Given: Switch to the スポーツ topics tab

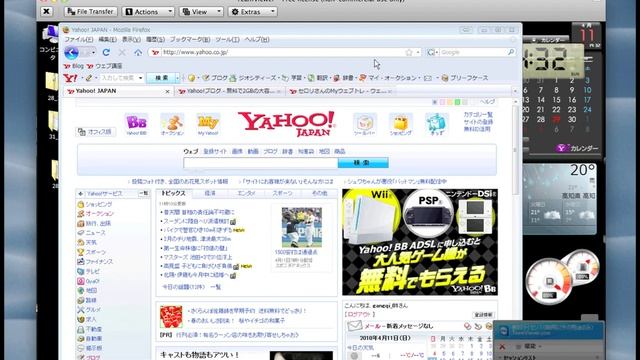Looking at the screenshot, I should [282, 193].
